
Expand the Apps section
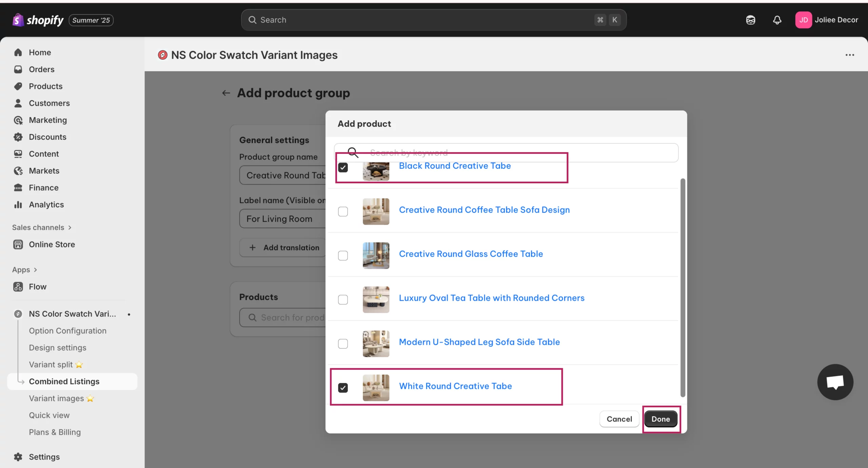24,270
